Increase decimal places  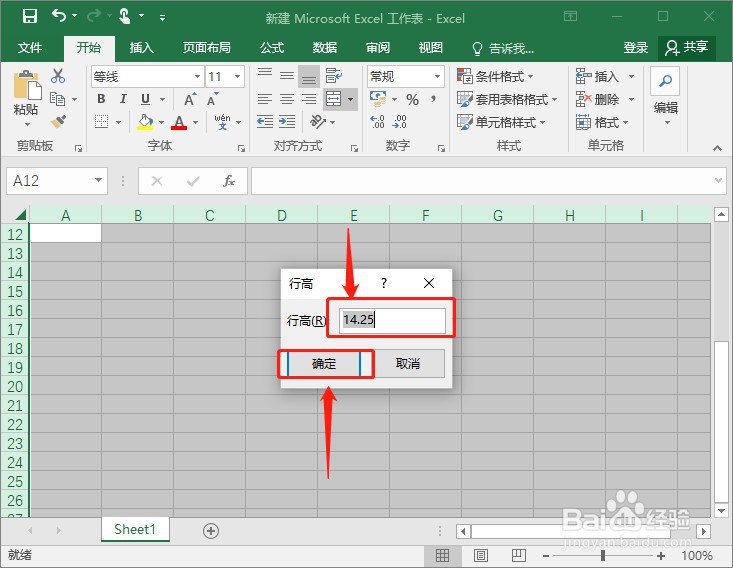[377, 122]
